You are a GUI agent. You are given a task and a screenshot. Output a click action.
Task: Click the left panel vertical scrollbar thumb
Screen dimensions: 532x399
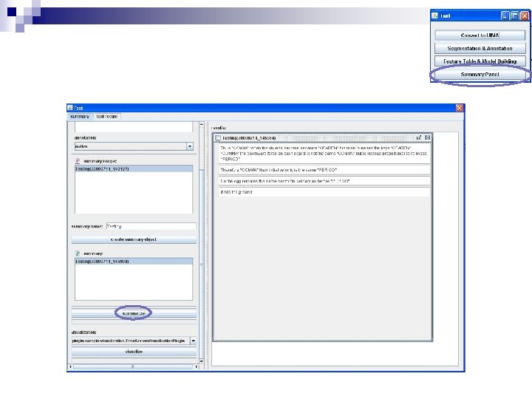tap(202, 264)
